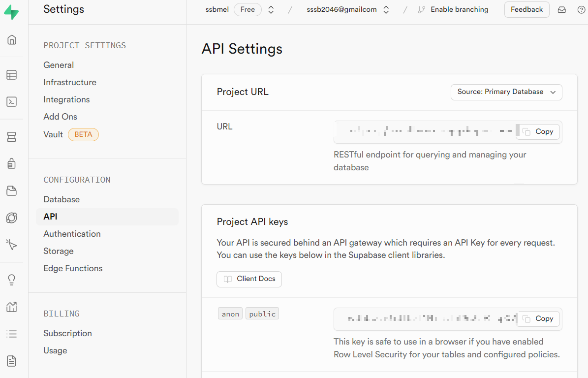Click Enable branching
This screenshot has width=588, height=378.
click(460, 9)
